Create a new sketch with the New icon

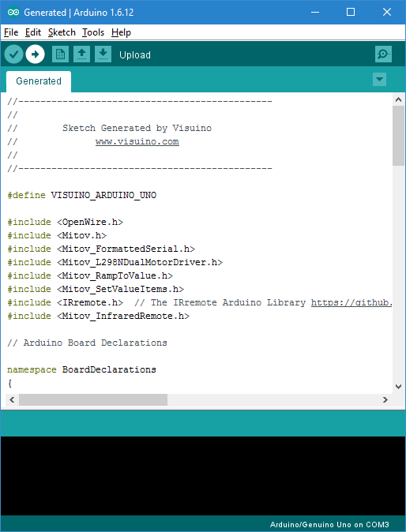[60, 54]
